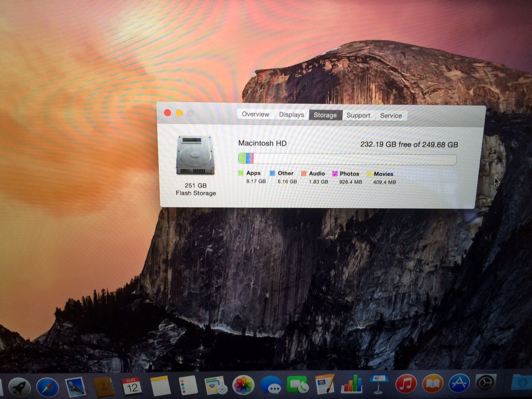Open System Preferences gear icon

[x=485, y=383]
